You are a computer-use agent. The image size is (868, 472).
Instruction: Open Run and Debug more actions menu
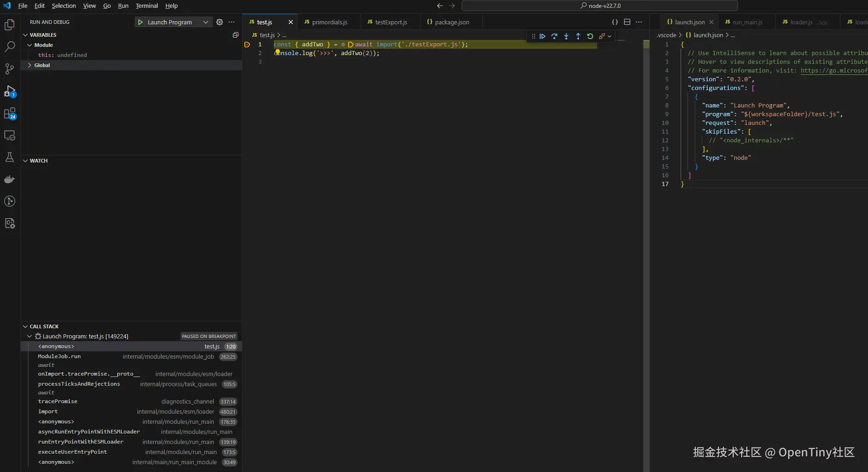click(x=231, y=22)
